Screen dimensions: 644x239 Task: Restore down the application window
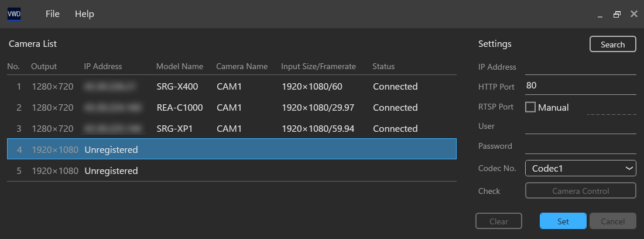tap(616, 15)
